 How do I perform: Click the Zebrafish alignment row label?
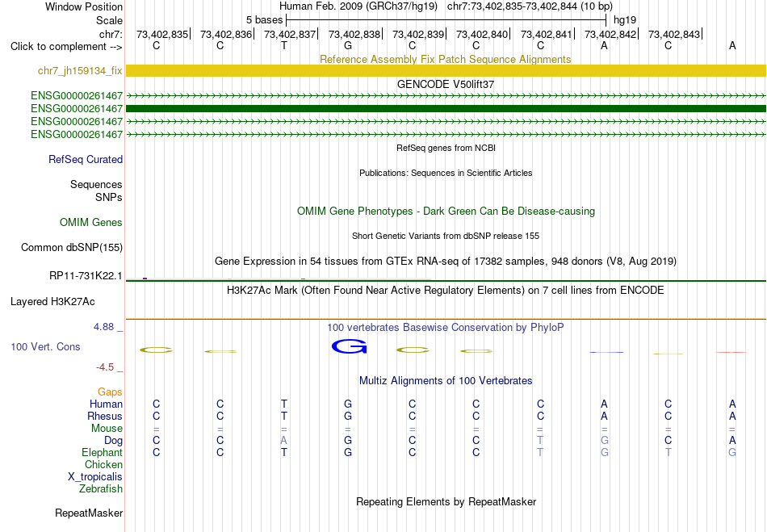tap(101, 489)
